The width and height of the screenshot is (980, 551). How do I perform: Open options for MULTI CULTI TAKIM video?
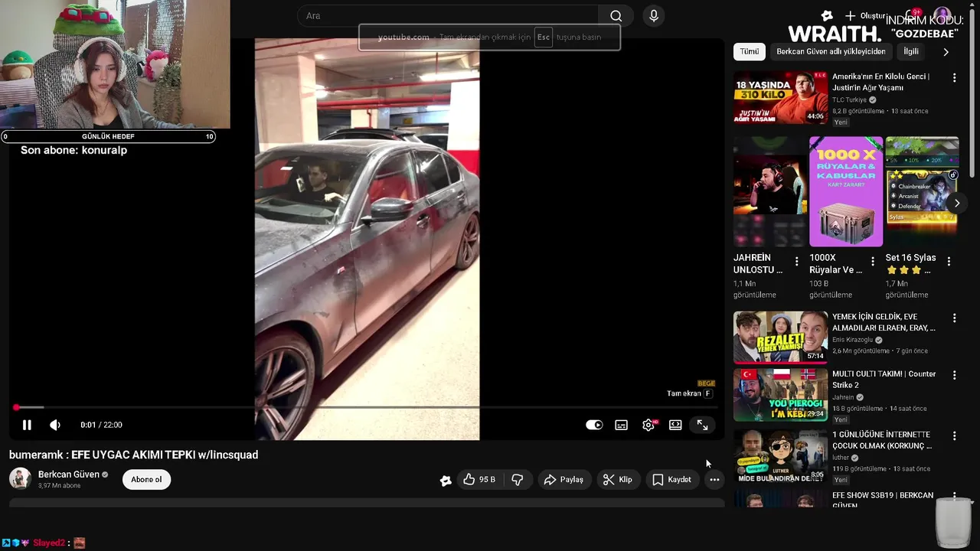point(954,376)
